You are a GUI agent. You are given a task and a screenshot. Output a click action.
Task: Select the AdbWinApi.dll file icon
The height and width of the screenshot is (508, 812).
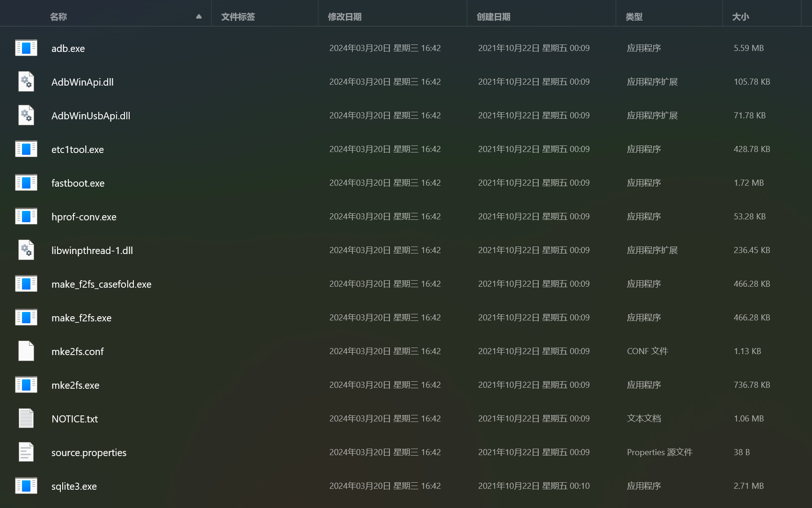point(26,82)
